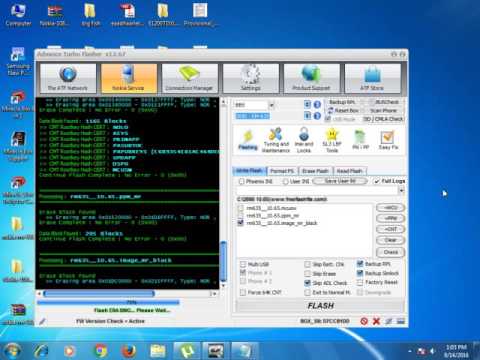Click the large FLASH button
The image size is (480, 360).
coord(321,306)
